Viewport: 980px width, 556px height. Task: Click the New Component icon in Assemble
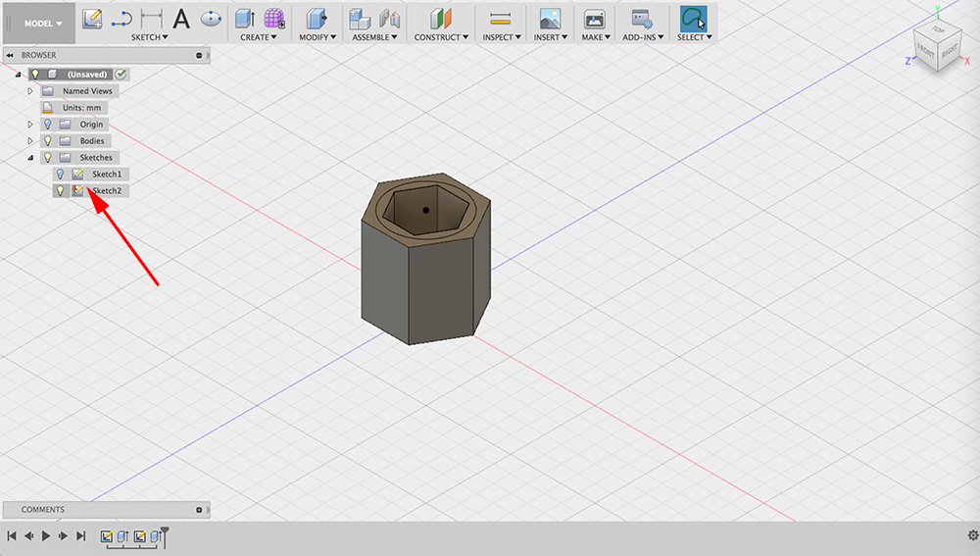(x=360, y=19)
